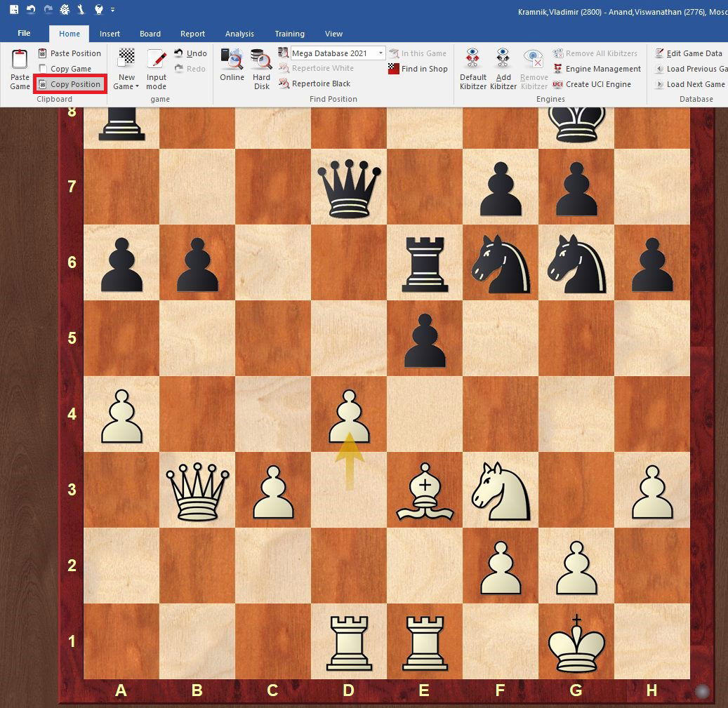Click Copy Position button
The image size is (728, 708).
pyautogui.click(x=70, y=84)
